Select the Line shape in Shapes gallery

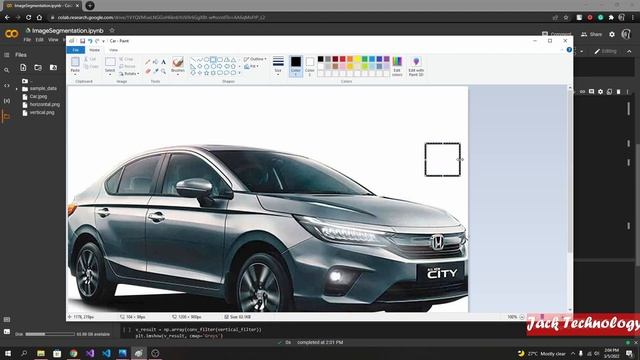click(193, 60)
